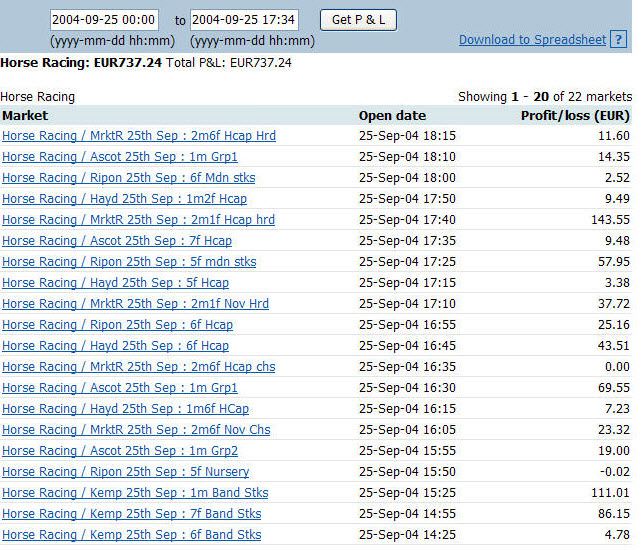This screenshot has width=641, height=551.
Task: Select open date 25-Sep-04 14:25
Action: [x=407, y=535]
